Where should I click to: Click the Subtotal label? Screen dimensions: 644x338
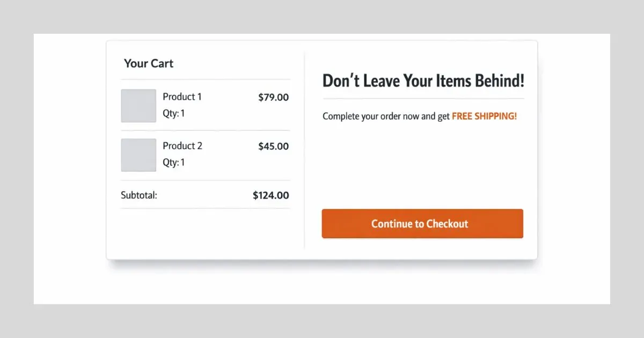138,195
